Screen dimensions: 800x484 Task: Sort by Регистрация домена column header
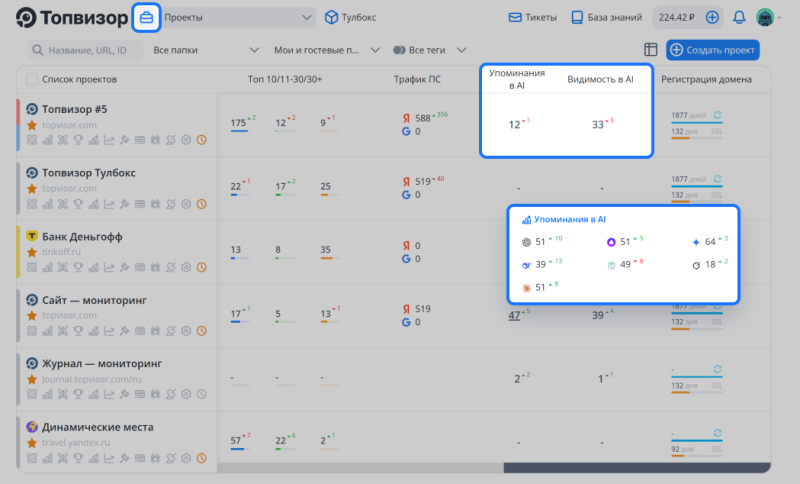(706, 79)
